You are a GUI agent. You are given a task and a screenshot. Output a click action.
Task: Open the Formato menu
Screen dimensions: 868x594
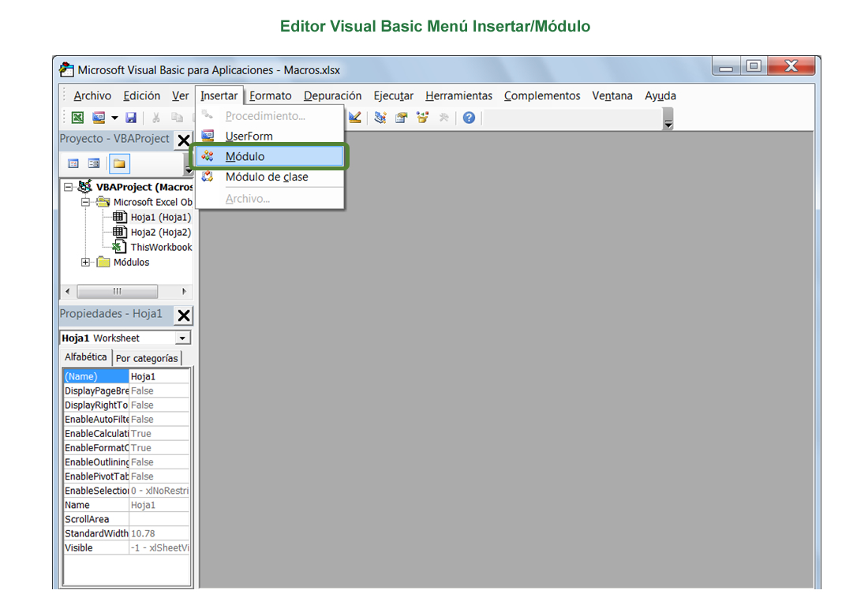270,95
